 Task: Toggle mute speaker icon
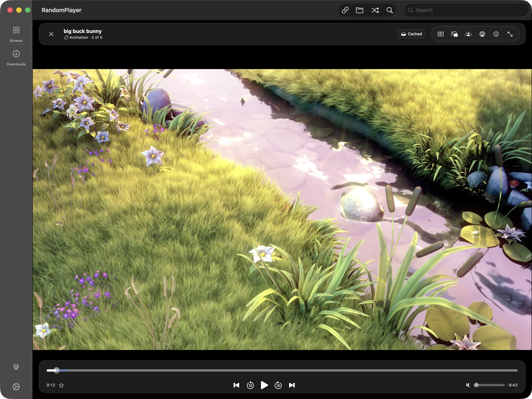468,385
